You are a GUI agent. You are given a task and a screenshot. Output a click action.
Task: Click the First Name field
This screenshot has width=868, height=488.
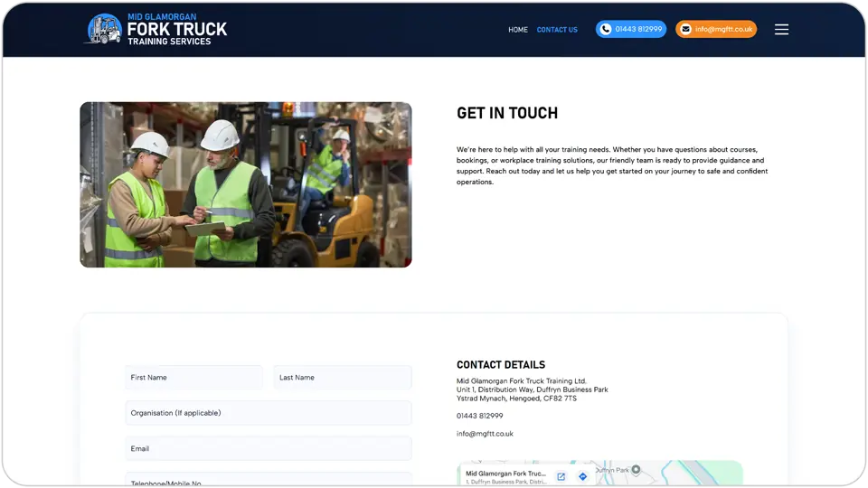coord(193,378)
